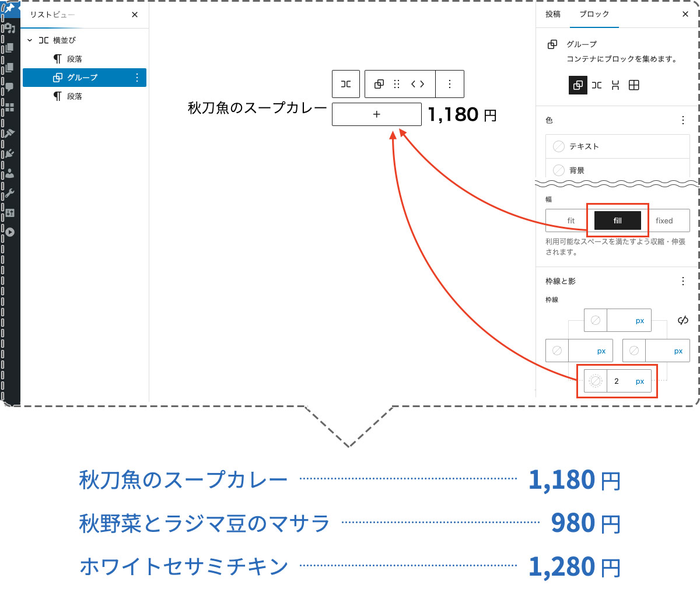Select the Row parent block icon in toolbar
This screenshot has width=700, height=606.
coord(345,83)
